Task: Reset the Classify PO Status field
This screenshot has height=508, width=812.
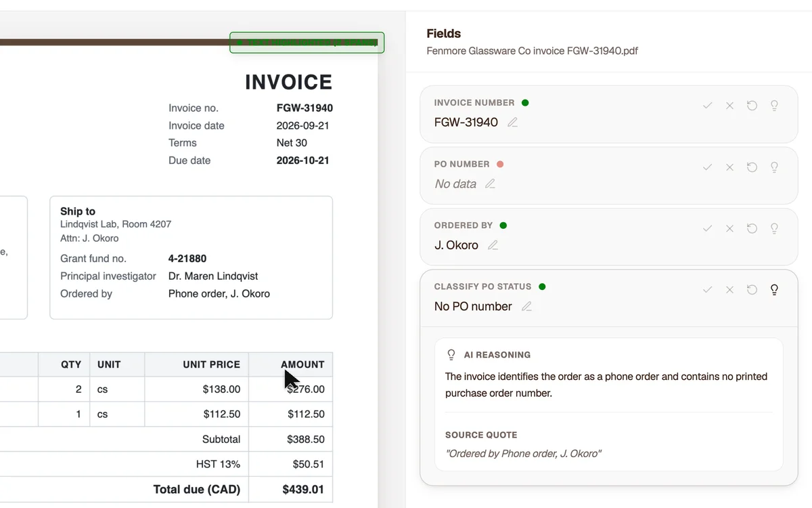Action: point(752,290)
